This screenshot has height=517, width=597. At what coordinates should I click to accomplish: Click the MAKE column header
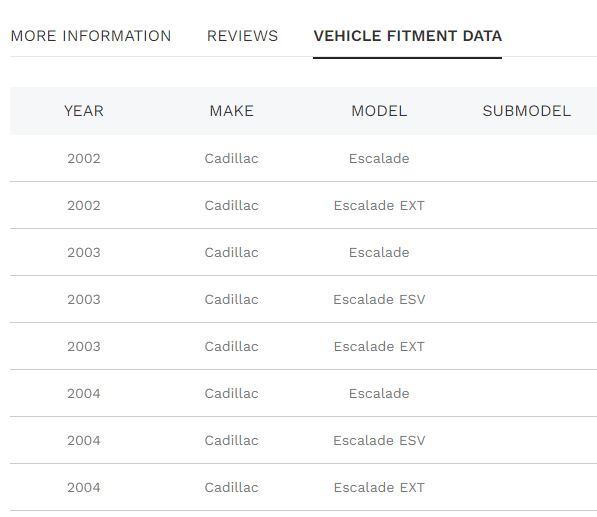click(x=231, y=111)
